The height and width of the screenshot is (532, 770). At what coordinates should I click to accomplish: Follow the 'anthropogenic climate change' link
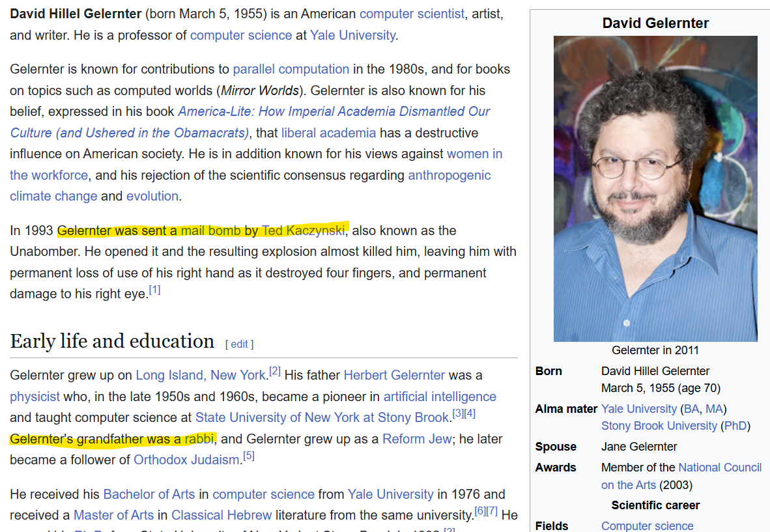tap(449, 175)
